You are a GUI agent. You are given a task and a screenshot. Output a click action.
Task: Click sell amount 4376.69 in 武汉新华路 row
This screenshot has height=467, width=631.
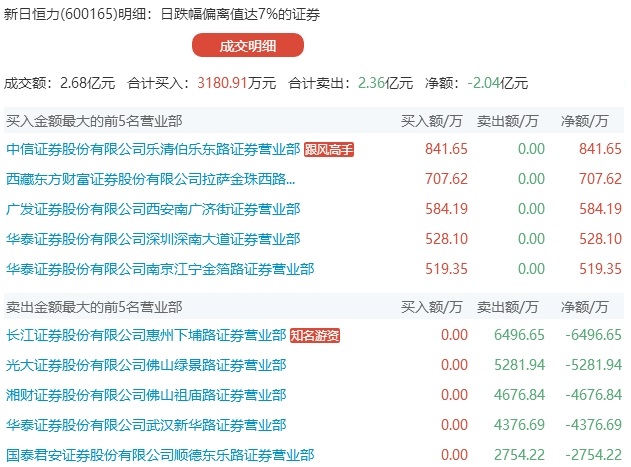click(519, 425)
